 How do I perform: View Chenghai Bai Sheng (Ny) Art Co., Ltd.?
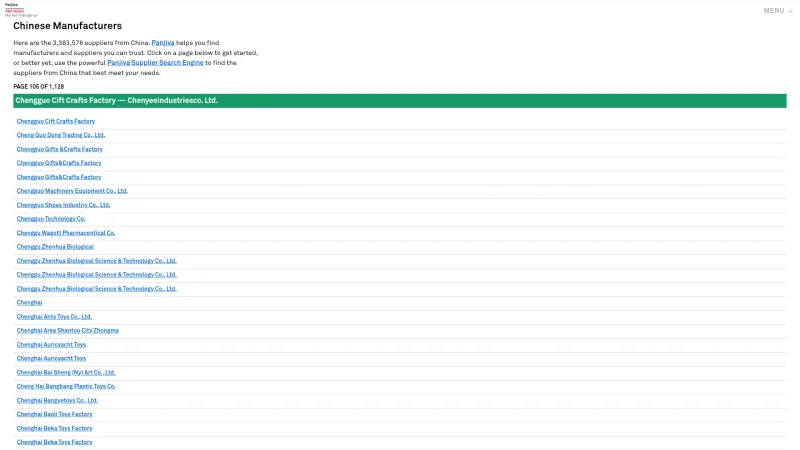click(x=66, y=373)
